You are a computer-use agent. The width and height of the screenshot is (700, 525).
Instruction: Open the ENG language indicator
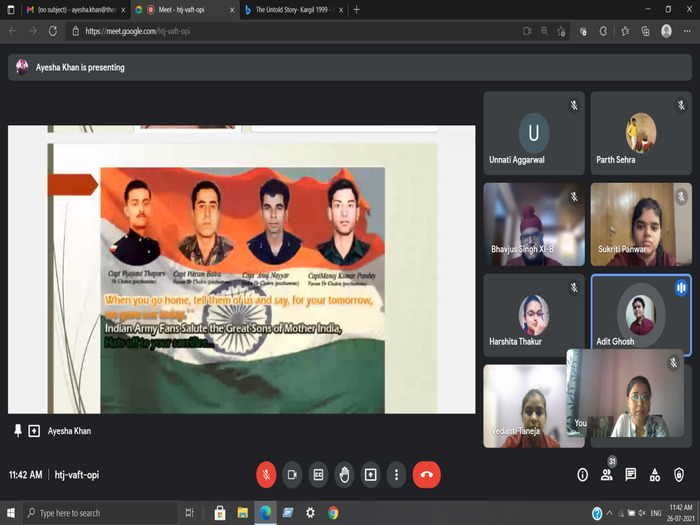[656, 513]
